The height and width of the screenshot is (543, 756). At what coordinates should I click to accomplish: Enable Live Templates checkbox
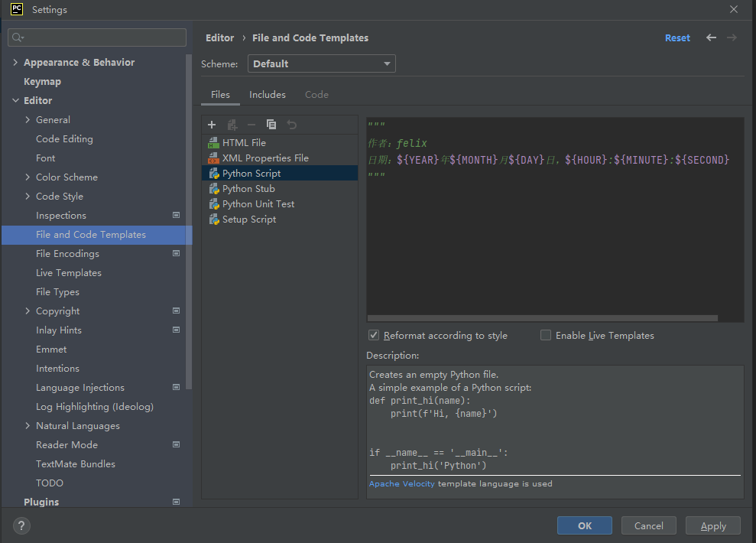point(546,335)
